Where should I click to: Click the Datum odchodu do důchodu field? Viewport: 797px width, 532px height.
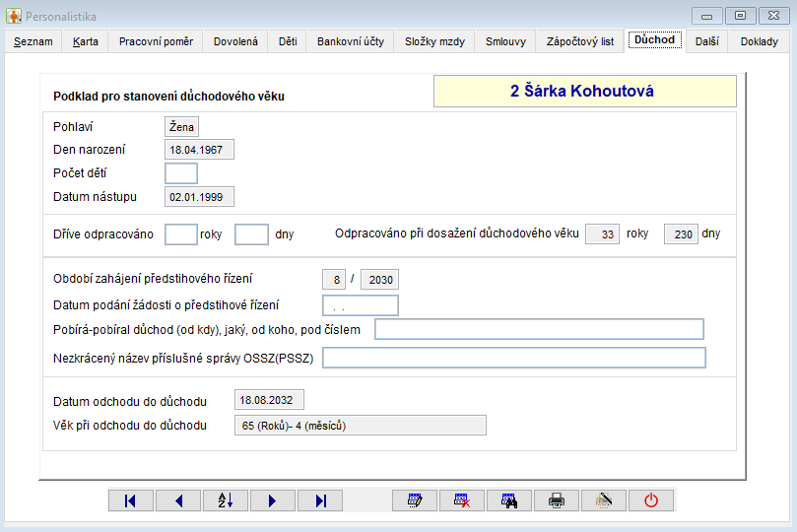pos(269,400)
